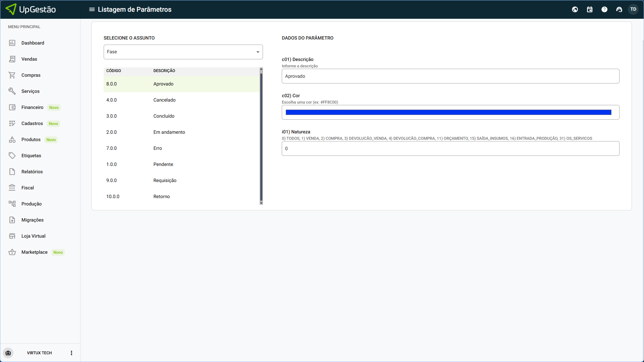Click the blue color swatch field
The image size is (644, 362).
click(448, 112)
